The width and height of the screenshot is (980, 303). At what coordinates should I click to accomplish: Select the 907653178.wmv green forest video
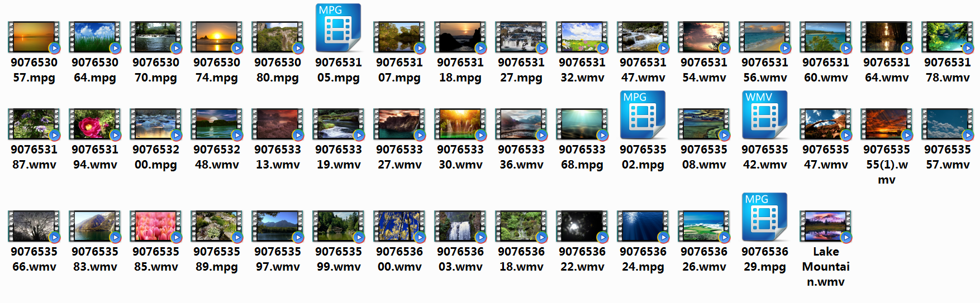948,37
